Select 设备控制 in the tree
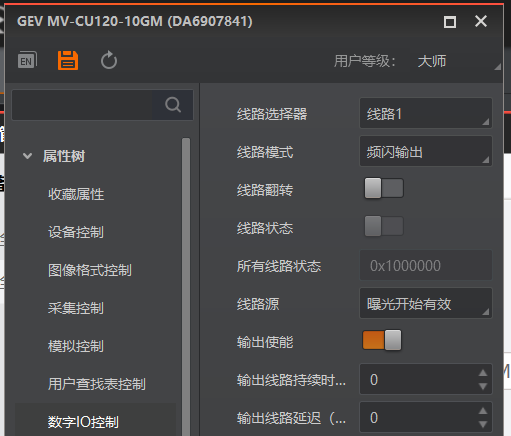 (76, 232)
